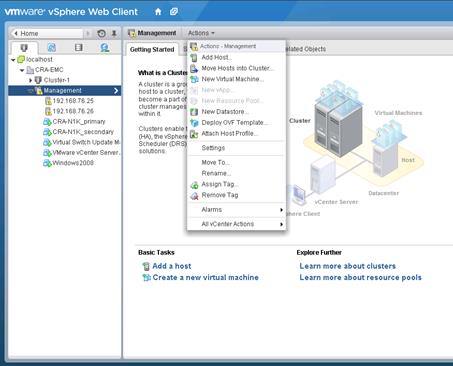Viewport: 453px width, 366px height.
Task: Click the localhost vCenter icon in tree
Action: pyautogui.click(x=21, y=59)
